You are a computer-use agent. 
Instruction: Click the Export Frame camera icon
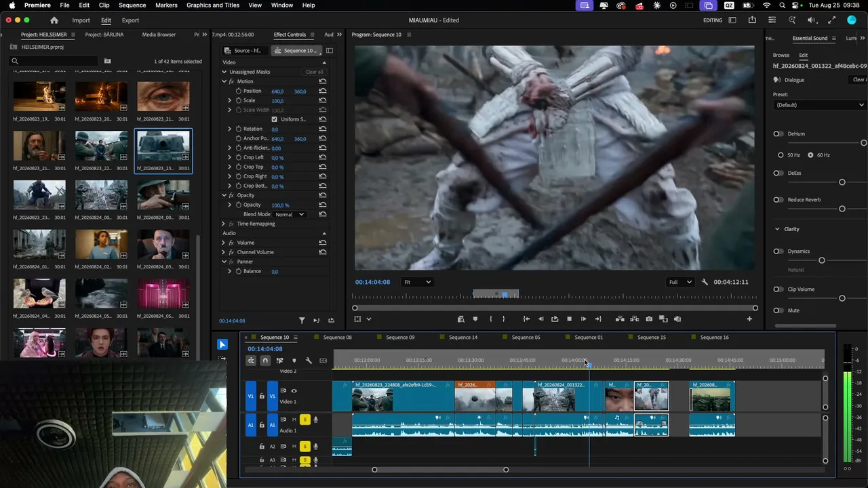(x=649, y=319)
